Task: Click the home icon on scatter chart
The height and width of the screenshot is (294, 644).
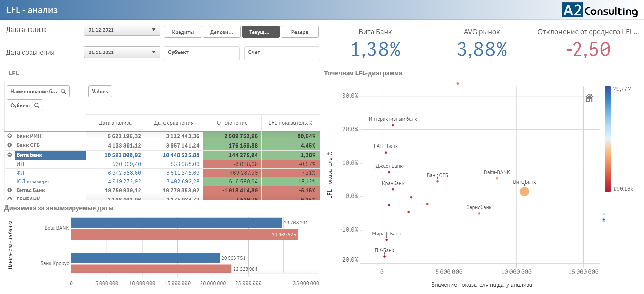Action: [589, 98]
